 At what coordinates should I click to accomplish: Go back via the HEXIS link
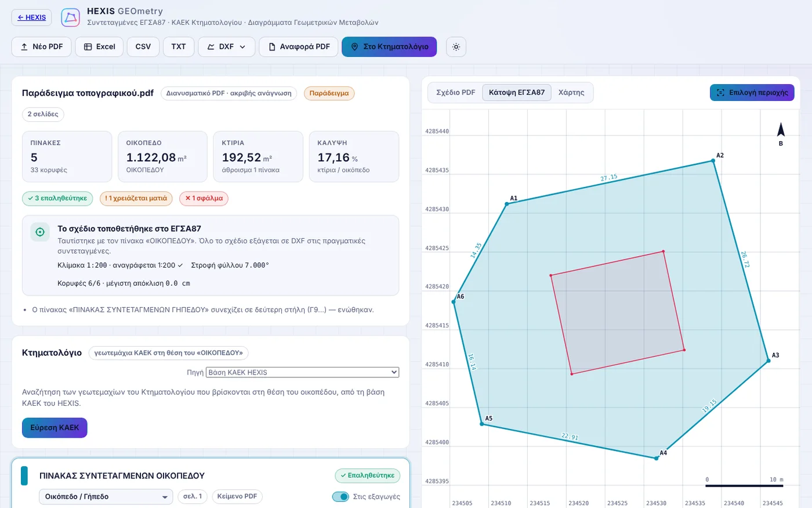[x=32, y=17]
